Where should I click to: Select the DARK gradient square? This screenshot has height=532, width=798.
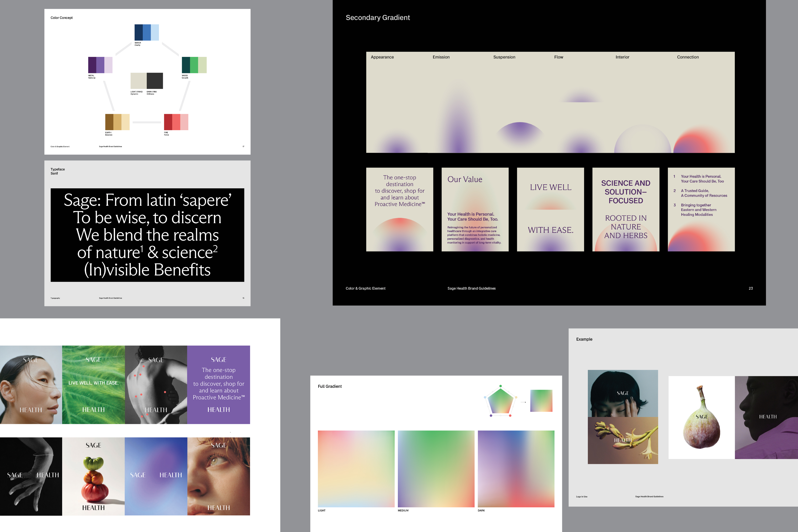[516, 469]
